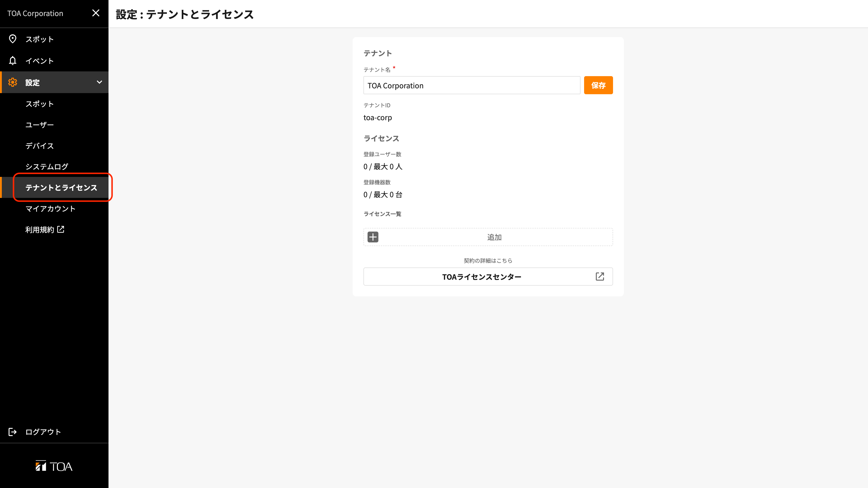This screenshot has height=488, width=868.
Task: Click the ライセンス一覧 label
Action: click(x=382, y=214)
